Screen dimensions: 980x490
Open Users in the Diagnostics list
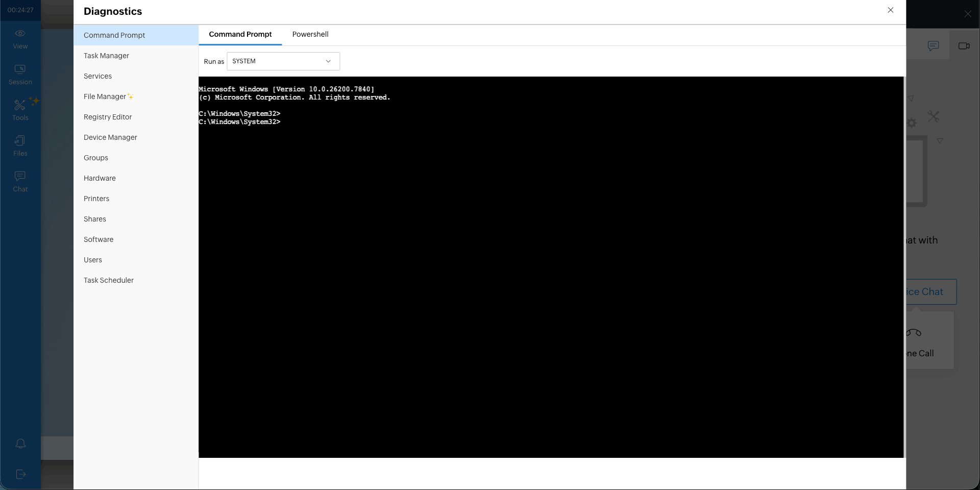click(x=136, y=260)
